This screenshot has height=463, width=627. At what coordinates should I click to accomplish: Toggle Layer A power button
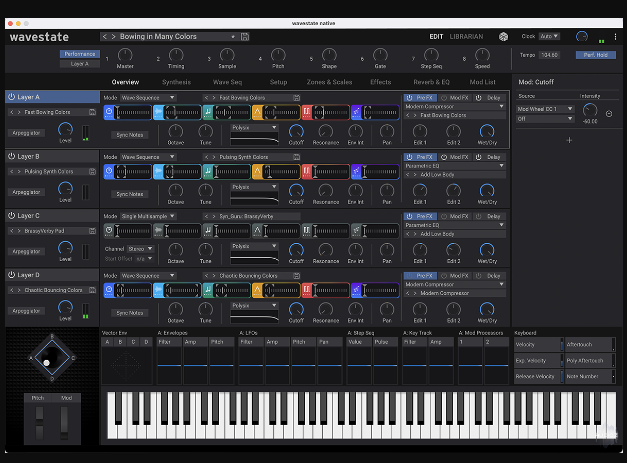point(11,97)
